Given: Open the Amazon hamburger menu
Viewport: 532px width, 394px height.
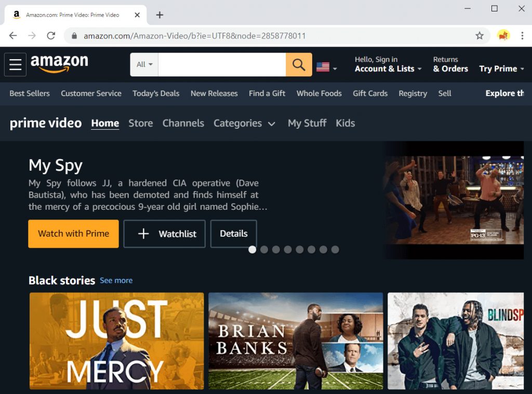Looking at the screenshot, I should coord(15,64).
